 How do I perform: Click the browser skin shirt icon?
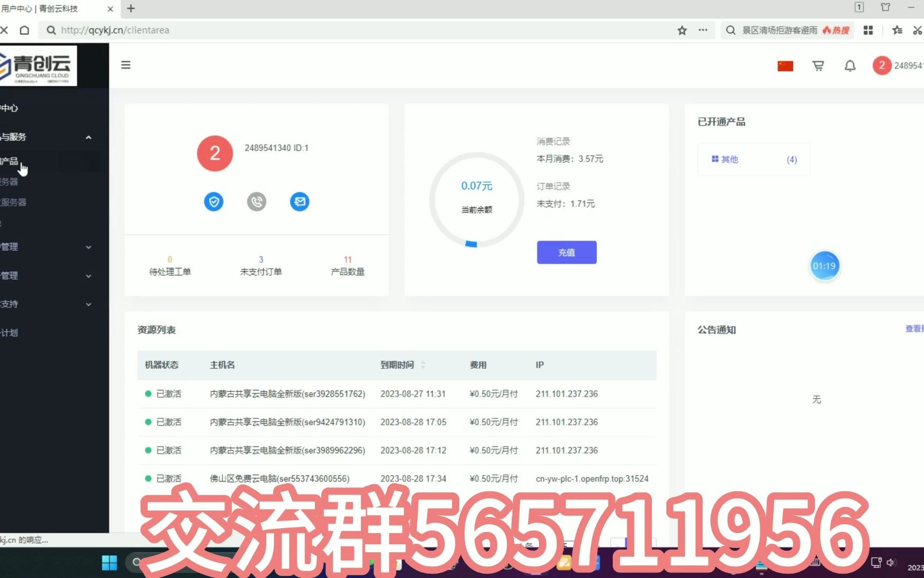coord(885,7)
